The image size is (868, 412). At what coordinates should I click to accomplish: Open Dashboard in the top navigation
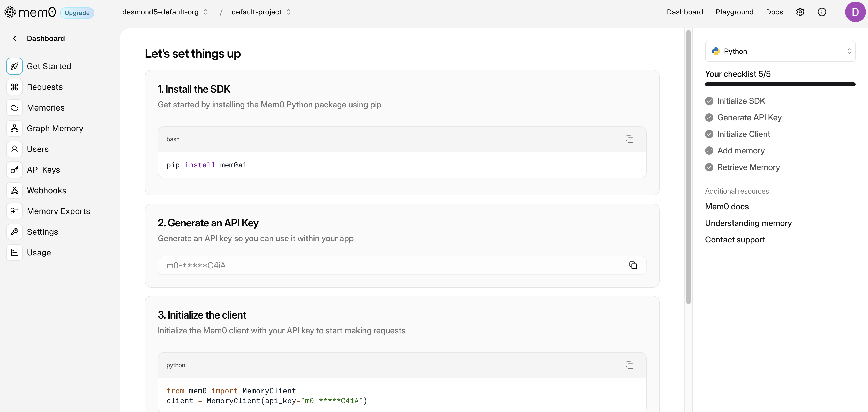pos(685,12)
